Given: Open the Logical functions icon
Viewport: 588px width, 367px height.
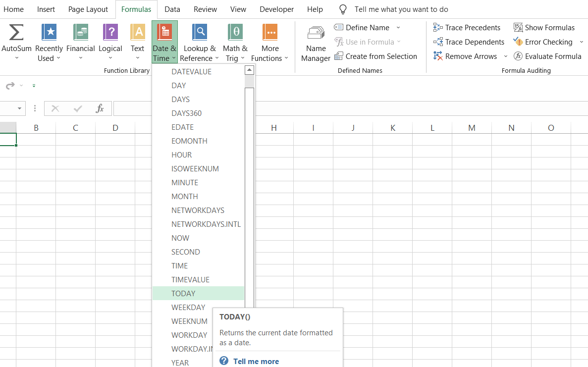Looking at the screenshot, I should click(x=110, y=33).
